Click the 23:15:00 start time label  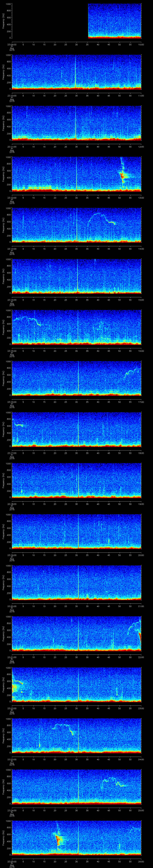pos(12,351)
